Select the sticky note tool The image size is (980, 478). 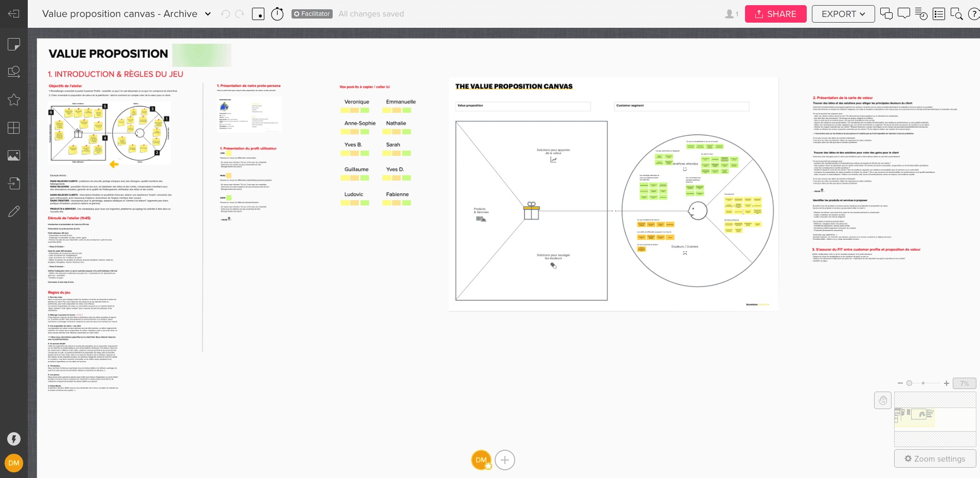(14, 44)
